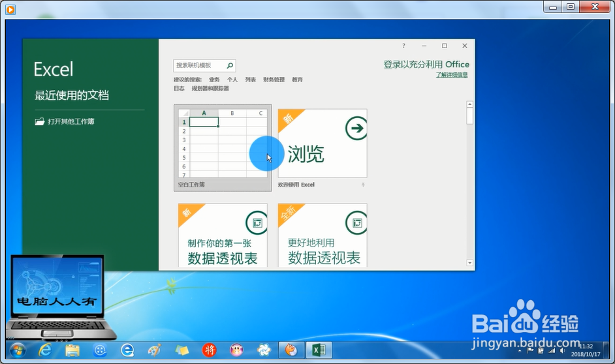615x364 pixels.
Task: Select suggested search 列表
Action: tap(250, 80)
